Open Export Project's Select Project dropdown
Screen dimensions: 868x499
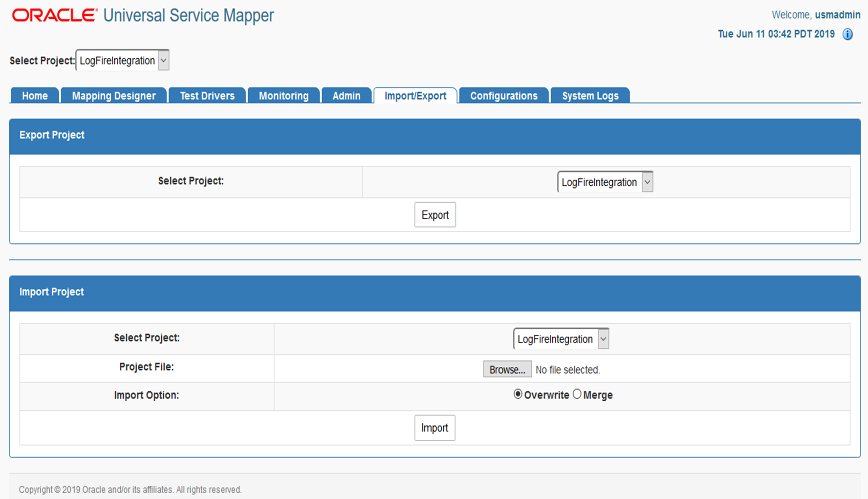(605, 182)
